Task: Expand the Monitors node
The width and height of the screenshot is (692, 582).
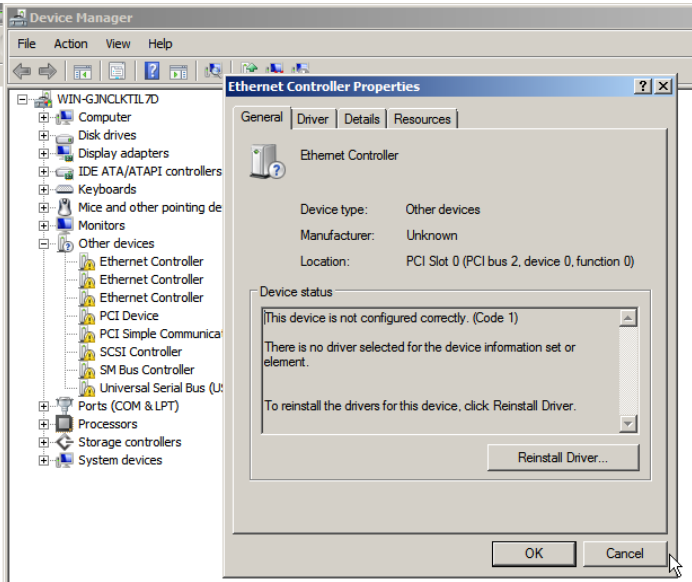Action: pos(43,225)
